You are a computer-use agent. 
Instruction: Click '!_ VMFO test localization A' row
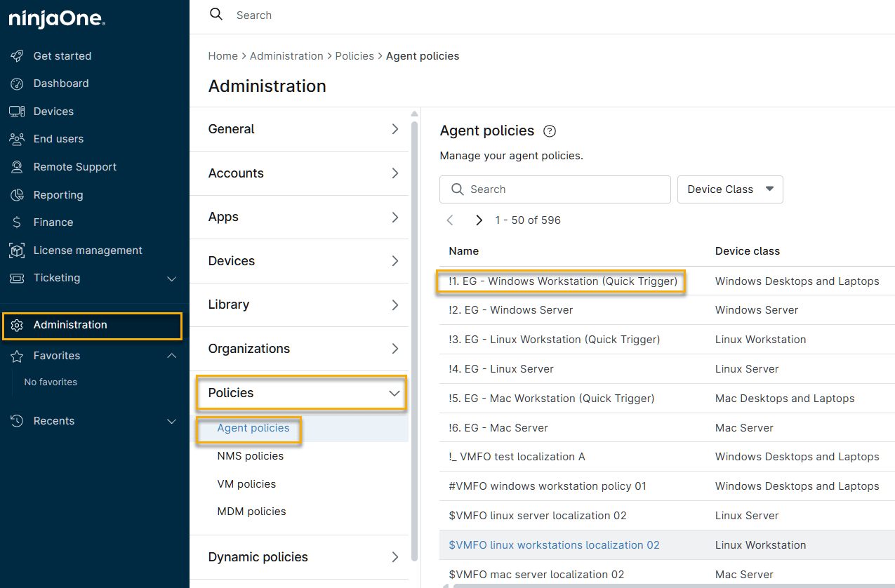pyautogui.click(x=517, y=457)
